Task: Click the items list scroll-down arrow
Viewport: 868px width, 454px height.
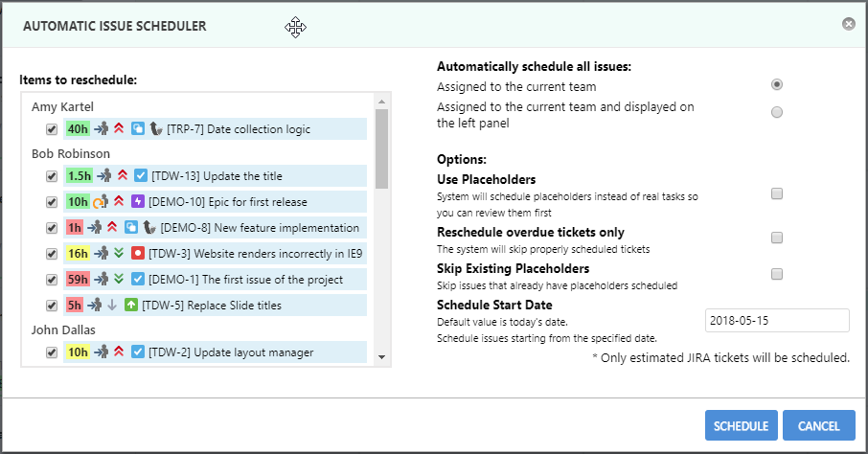Action: [382, 357]
